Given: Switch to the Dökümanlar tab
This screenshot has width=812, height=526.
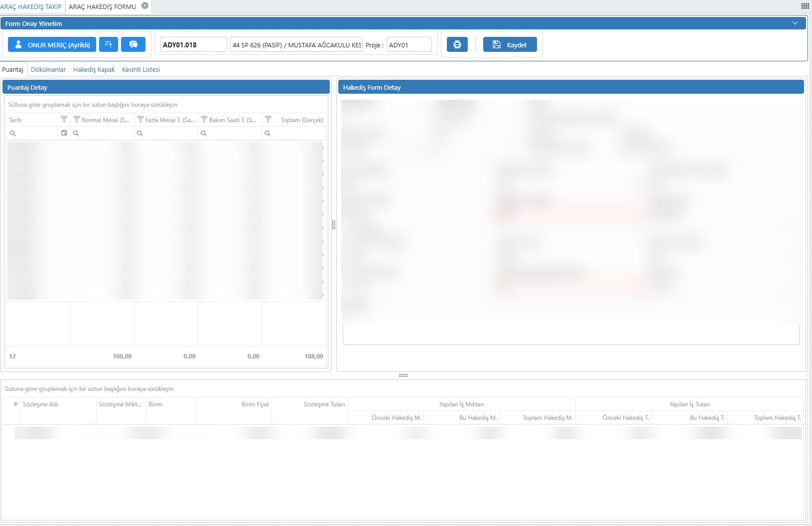Looking at the screenshot, I should pyautogui.click(x=48, y=69).
